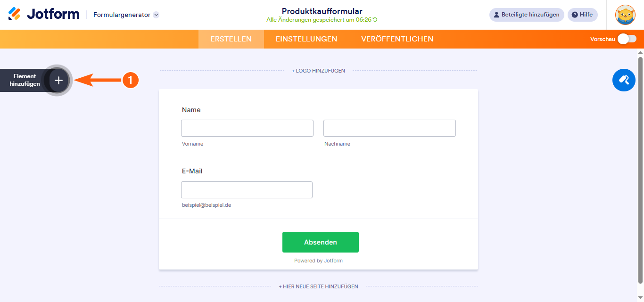Image resolution: width=644 pixels, height=302 pixels.
Task: Click inside the E-Mail input field
Action: coord(247,189)
